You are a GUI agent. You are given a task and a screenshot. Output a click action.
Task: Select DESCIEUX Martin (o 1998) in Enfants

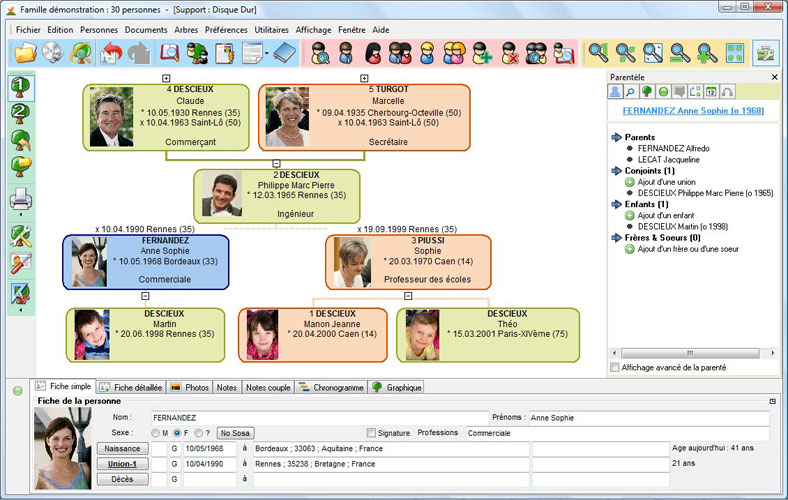[682, 227]
